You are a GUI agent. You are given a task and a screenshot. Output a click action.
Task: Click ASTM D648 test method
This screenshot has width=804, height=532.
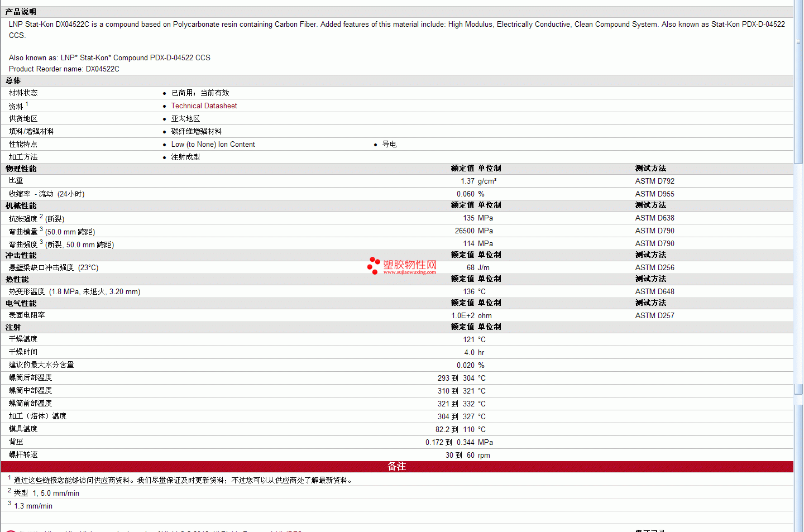click(x=654, y=291)
